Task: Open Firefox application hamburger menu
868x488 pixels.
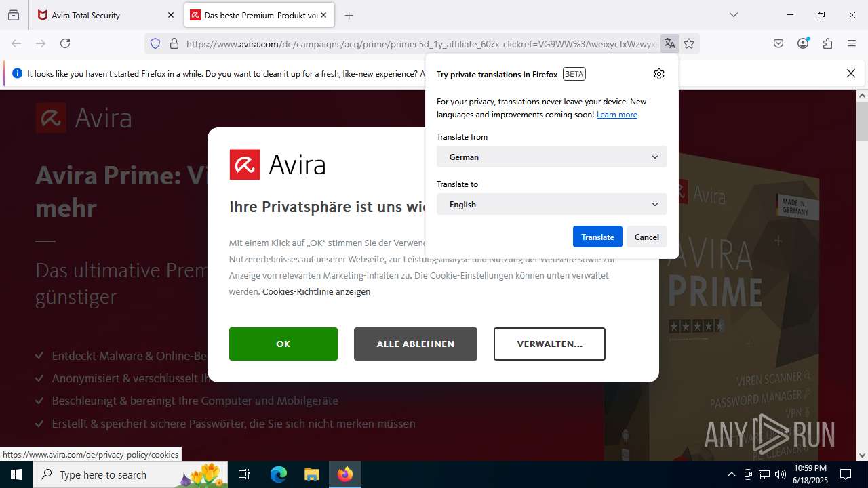Action: pos(852,43)
